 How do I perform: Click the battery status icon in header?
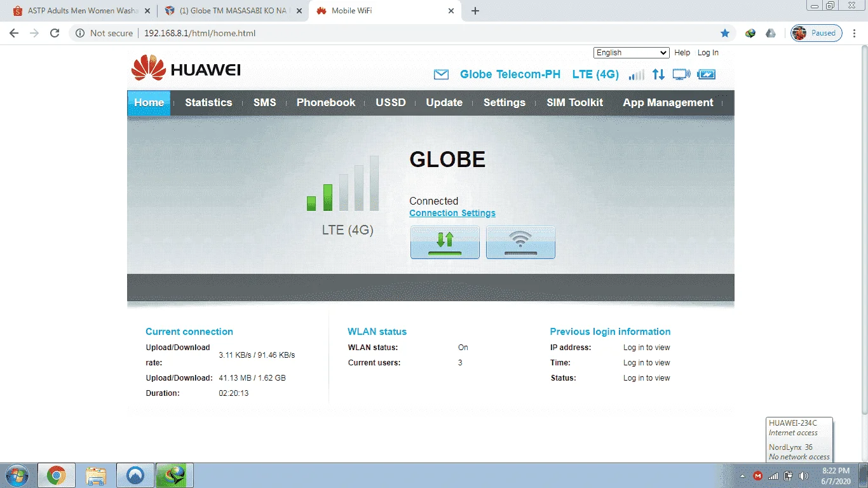click(706, 74)
